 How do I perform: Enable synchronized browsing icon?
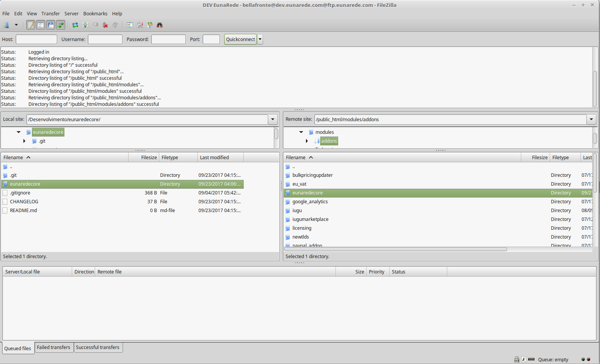150,25
